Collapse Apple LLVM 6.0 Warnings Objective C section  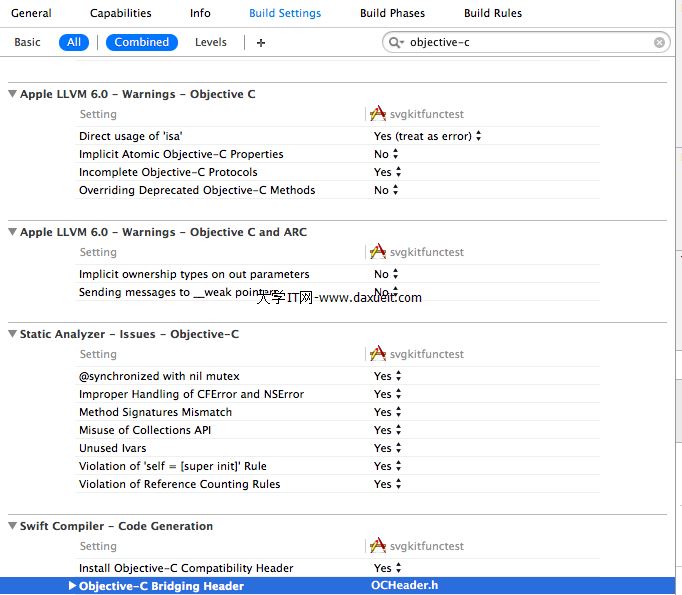pos(12,94)
